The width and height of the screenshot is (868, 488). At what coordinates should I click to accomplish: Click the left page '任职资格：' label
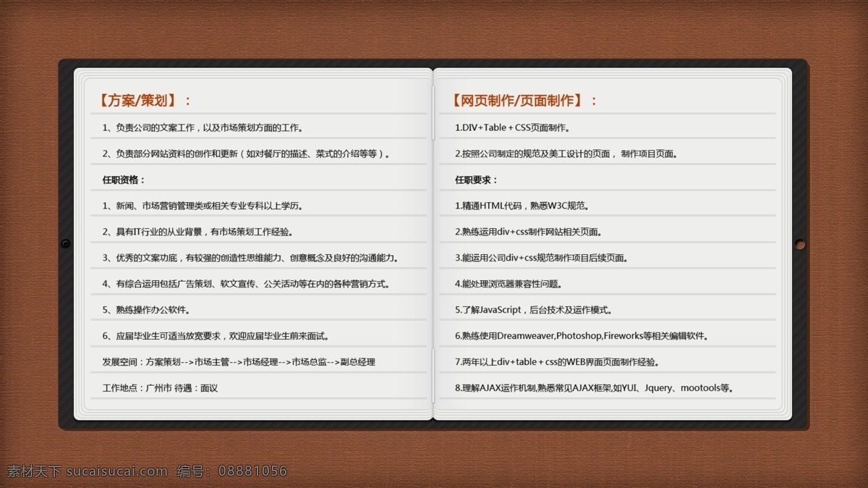tap(124, 180)
